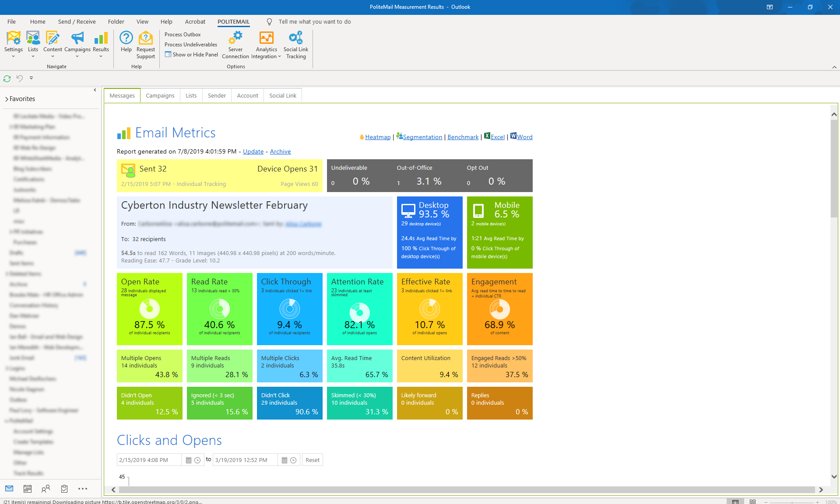
Task: Open the Send / Receive tab
Action: pyautogui.click(x=77, y=22)
